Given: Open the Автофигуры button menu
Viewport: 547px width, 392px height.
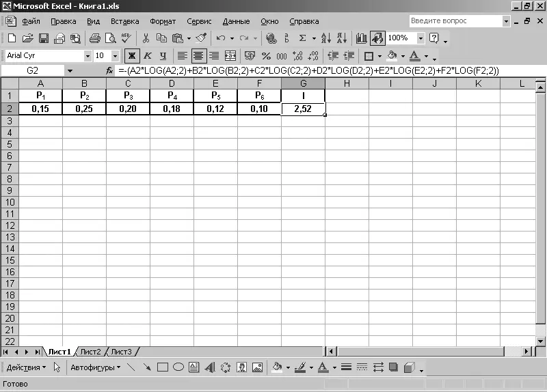Looking at the screenshot, I should 95,367.
